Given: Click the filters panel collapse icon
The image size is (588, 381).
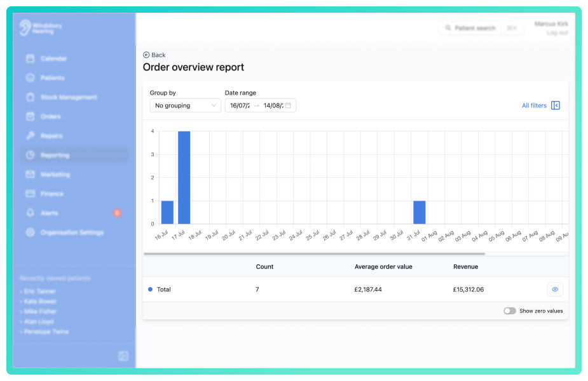Looking at the screenshot, I should [556, 105].
